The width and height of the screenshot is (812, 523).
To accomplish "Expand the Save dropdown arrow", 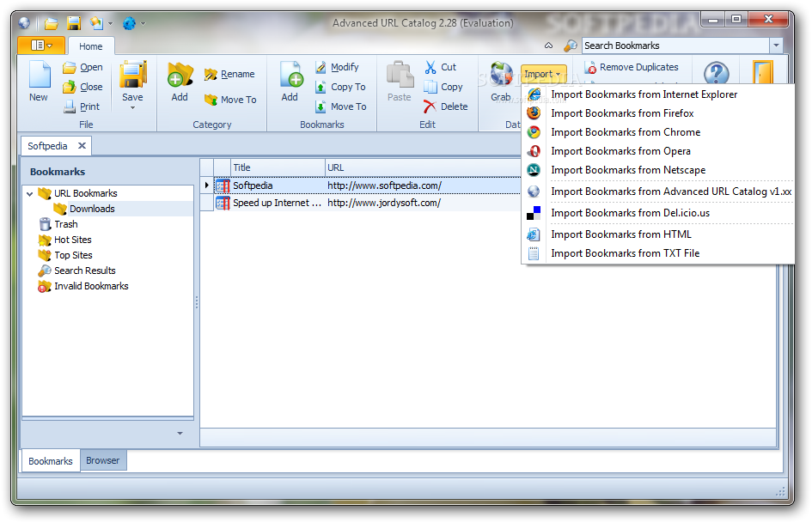I will point(132,108).
